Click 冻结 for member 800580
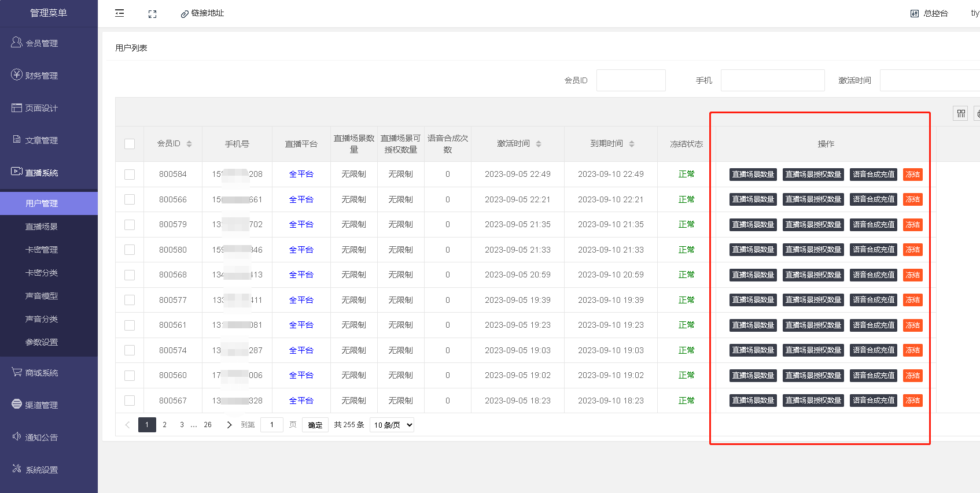 [x=913, y=250]
